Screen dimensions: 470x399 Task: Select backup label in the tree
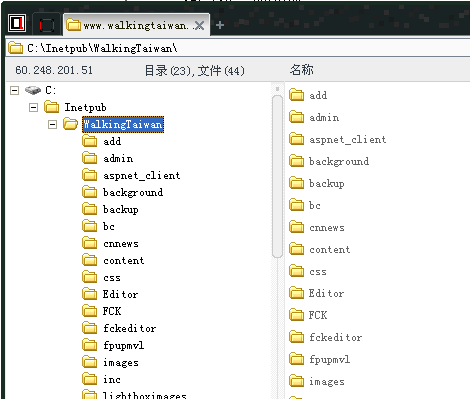click(x=121, y=210)
